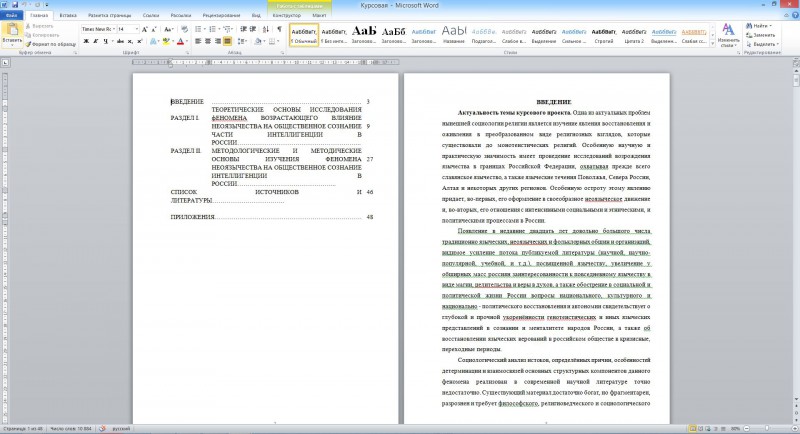Click the ВВЕДЕНИЕ heading on right page
800x434 pixels.
click(554, 102)
